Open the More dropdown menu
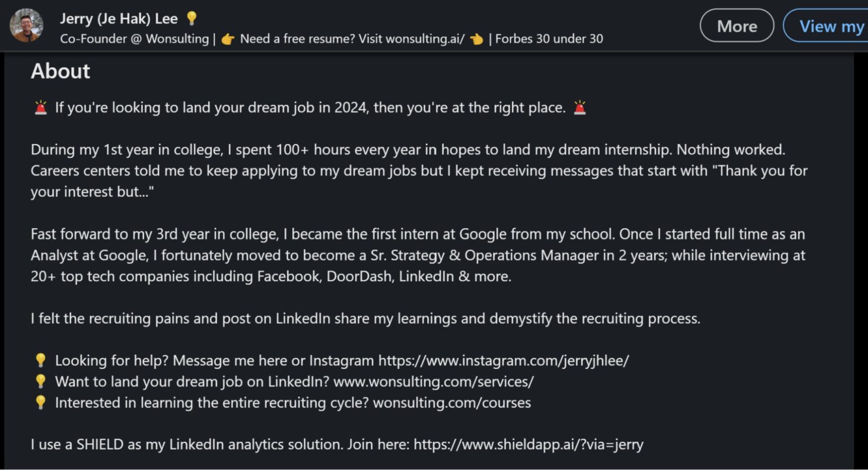Screen dimensions: 868x470 (736, 25)
